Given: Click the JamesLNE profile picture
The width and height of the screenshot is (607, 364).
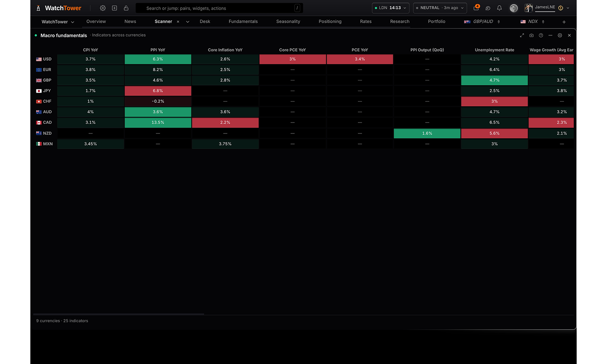Looking at the screenshot, I should click(528, 8).
